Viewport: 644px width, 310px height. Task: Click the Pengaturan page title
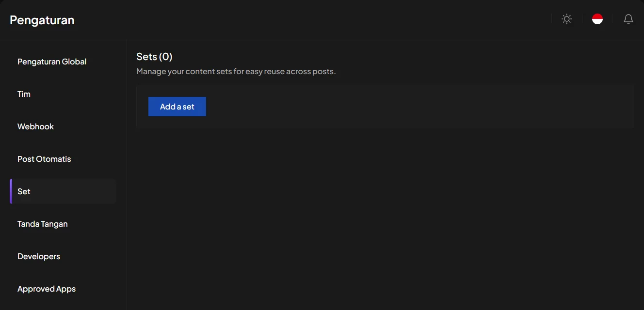click(42, 20)
